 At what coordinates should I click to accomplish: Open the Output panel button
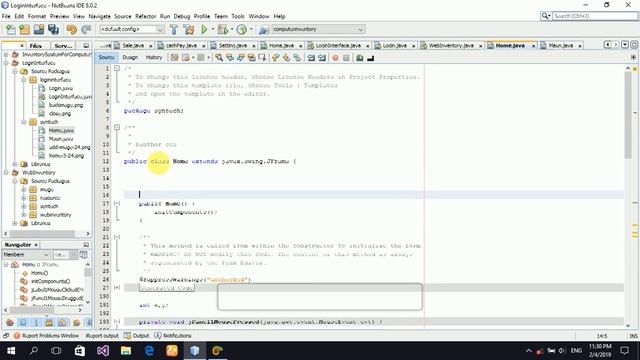[x=137, y=336]
